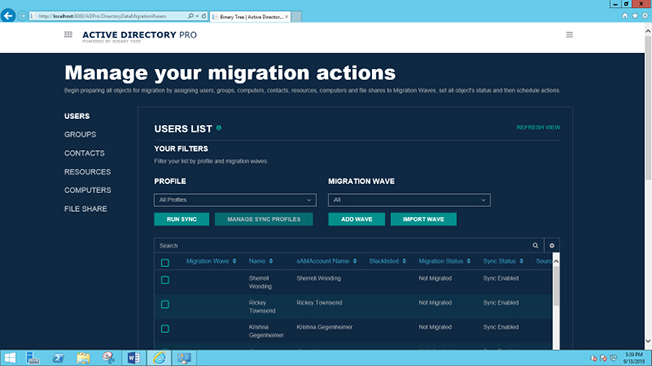The width and height of the screenshot is (652, 366).
Task: Select Computers in the side menu
Action: (88, 190)
